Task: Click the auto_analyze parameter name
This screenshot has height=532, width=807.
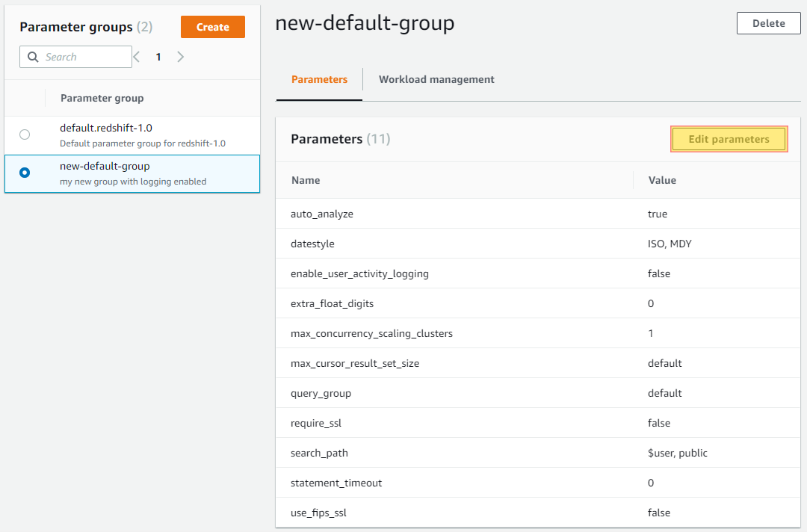Action: coord(321,214)
